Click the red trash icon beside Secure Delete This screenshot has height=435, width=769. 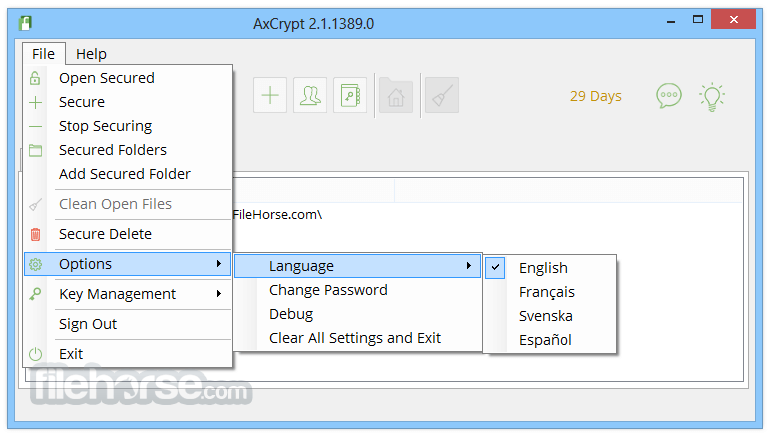tap(35, 234)
